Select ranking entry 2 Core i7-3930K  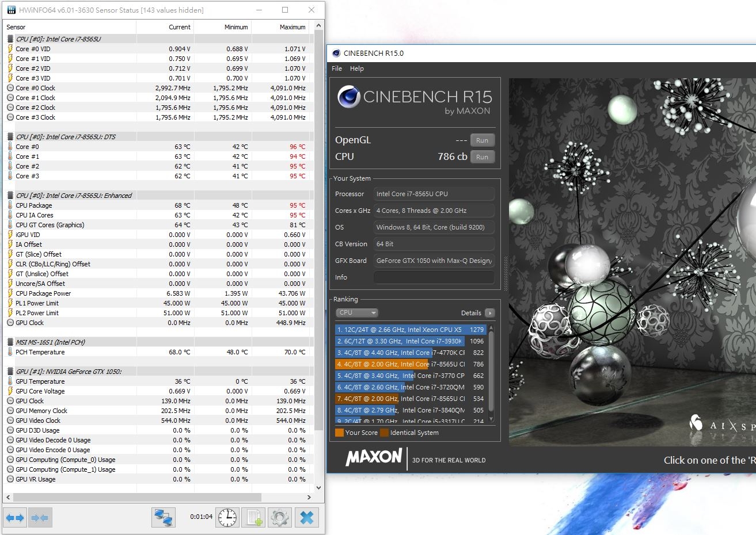tap(411, 341)
